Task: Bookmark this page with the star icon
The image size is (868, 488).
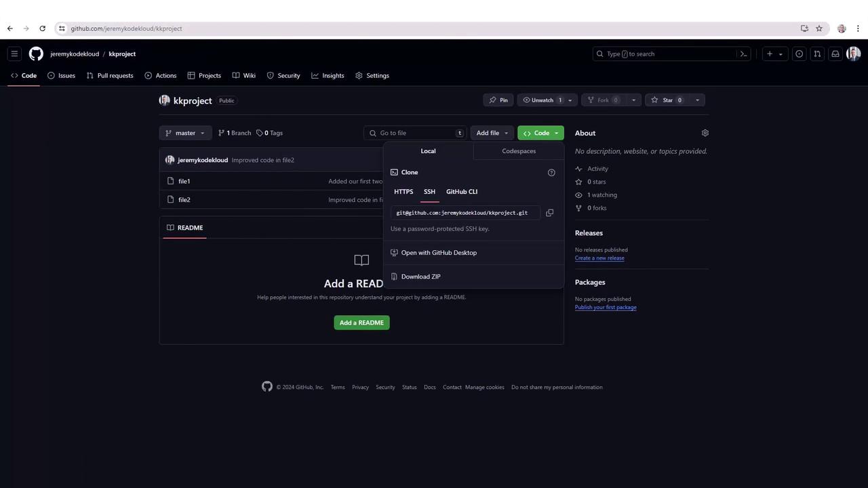Action: (819, 28)
